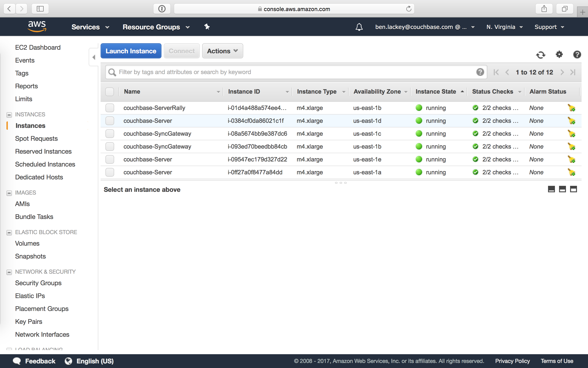This screenshot has height=368, width=588.
Task: Open Key Pairs in sidebar
Action: [x=29, y=322]
